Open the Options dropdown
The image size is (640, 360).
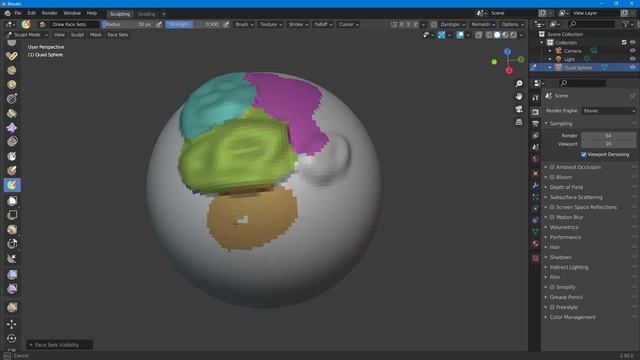[512, 24]
